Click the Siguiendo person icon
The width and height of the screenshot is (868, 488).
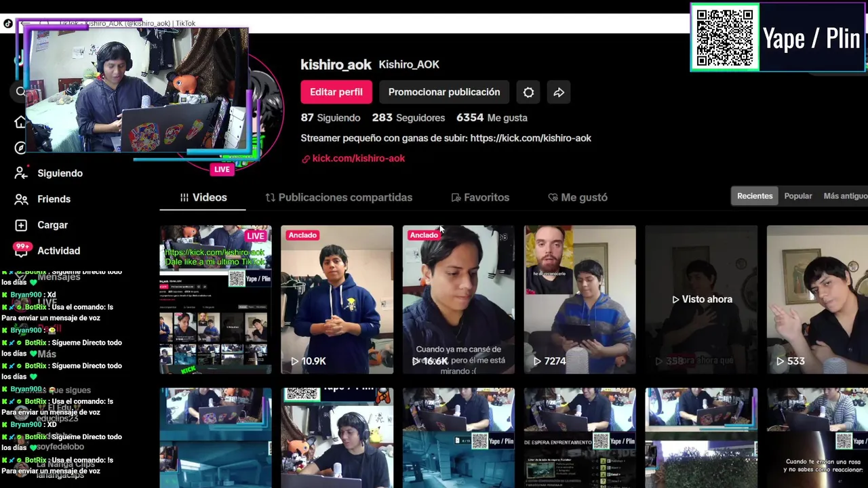pyautogui.click(x=21, y=173)
